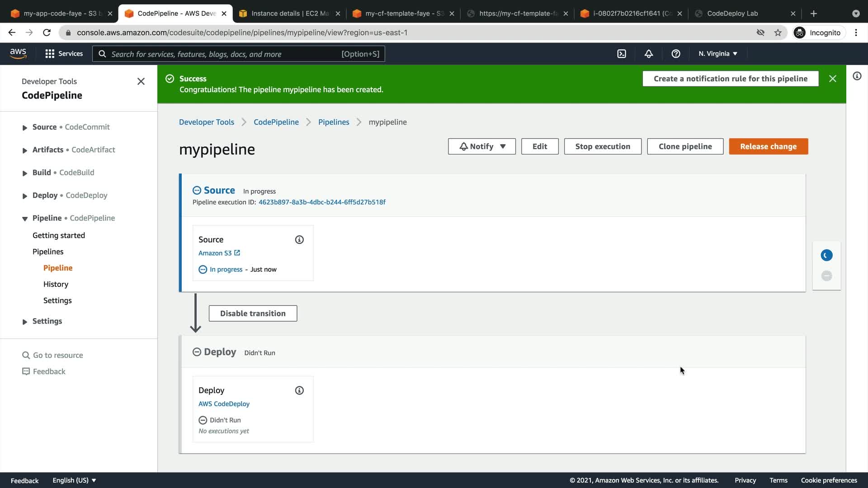Open the AWS CloudShell icon
This screenshot has height=488, width=868.
click(x=622, y=54)
